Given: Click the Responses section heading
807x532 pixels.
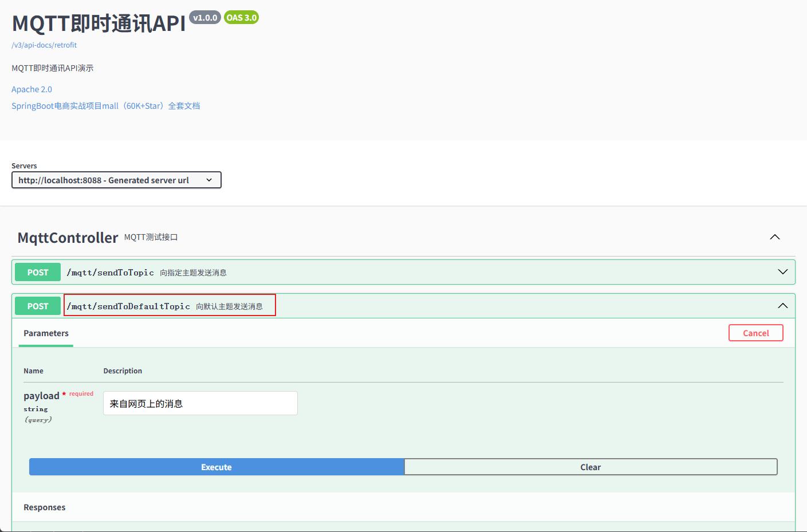Looking at the screenshot, I should point(45,507).
